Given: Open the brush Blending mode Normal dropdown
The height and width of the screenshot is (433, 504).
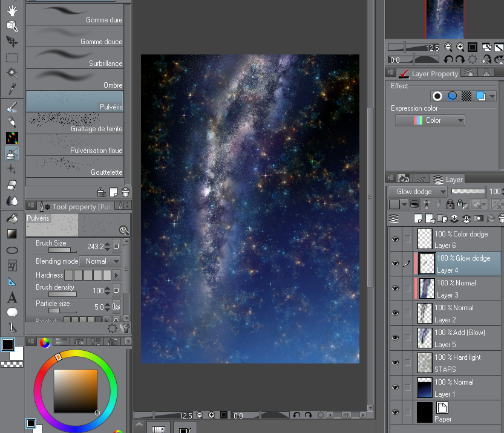Looking at the screenshot, I should point(100,261).
